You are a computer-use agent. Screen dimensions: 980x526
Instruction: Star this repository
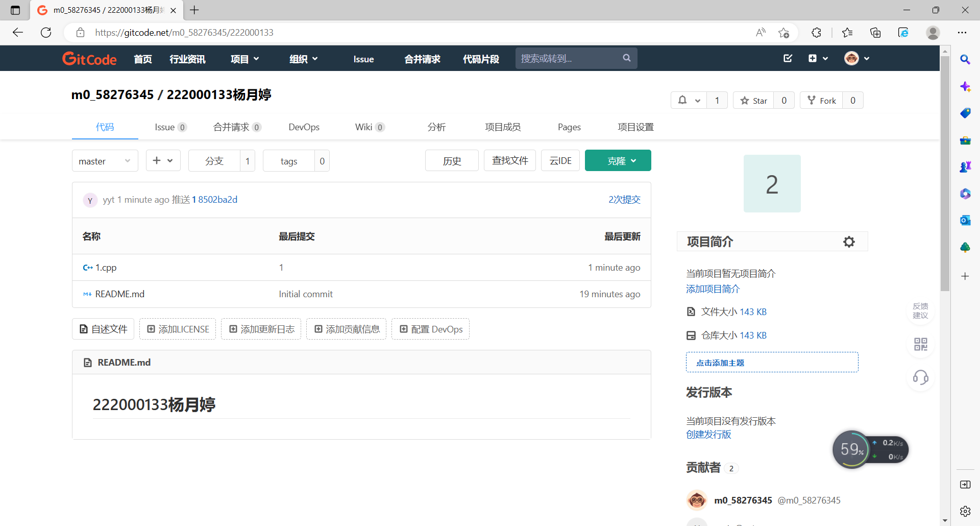[754, 101]
